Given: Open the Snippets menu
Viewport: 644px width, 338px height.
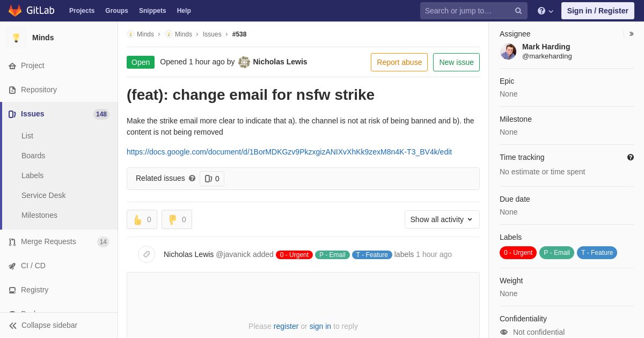Looking at the screenshot, I should coord(152,11).
